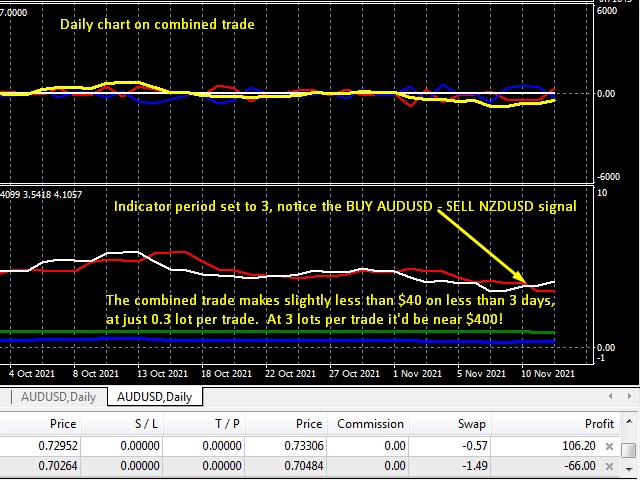Image resolution: width=640 pixels, height=480 pixels.
Task: Click the profit value -66.00
Action: tap(580, 466)
